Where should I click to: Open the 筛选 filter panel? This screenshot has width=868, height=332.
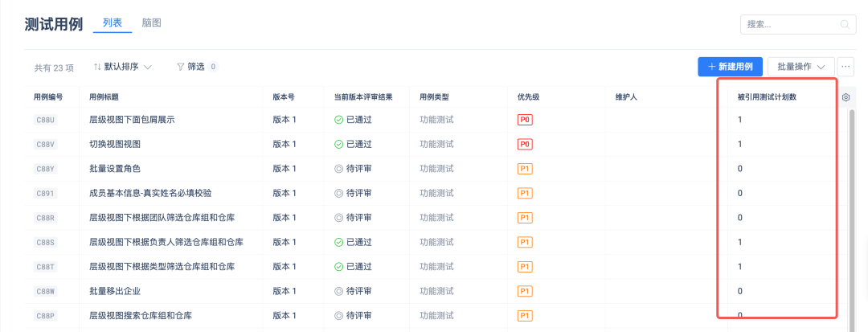pyautogui.click(x=195, y=67)
